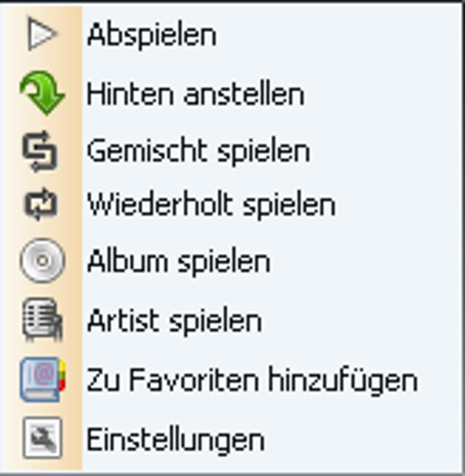Click the silver CD disc icon
Image resolution: width=465 pixels, height=476 pixels.
[42, 261]
